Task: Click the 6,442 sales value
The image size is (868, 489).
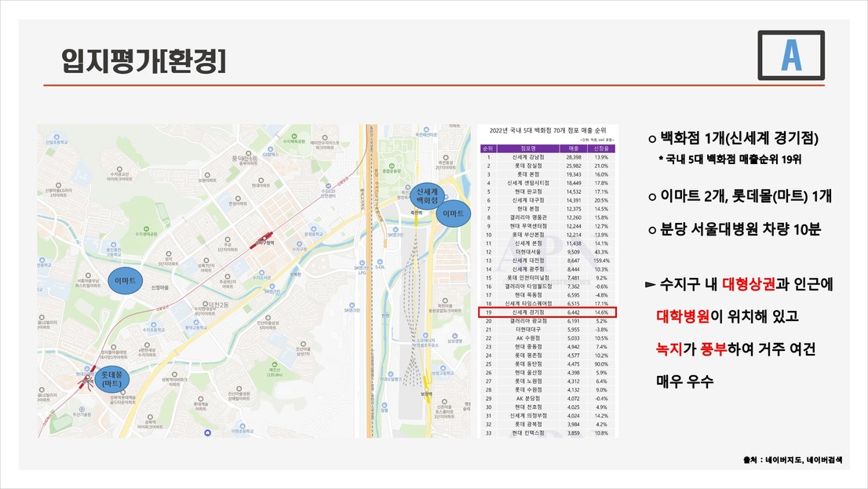Action: coord(574,312)
